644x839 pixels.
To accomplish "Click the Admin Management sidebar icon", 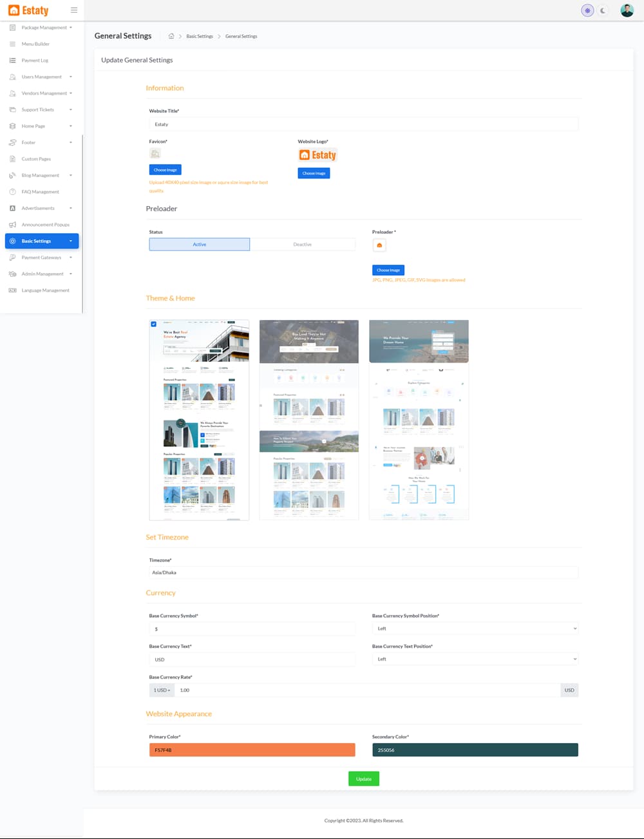I will point(12,274).
